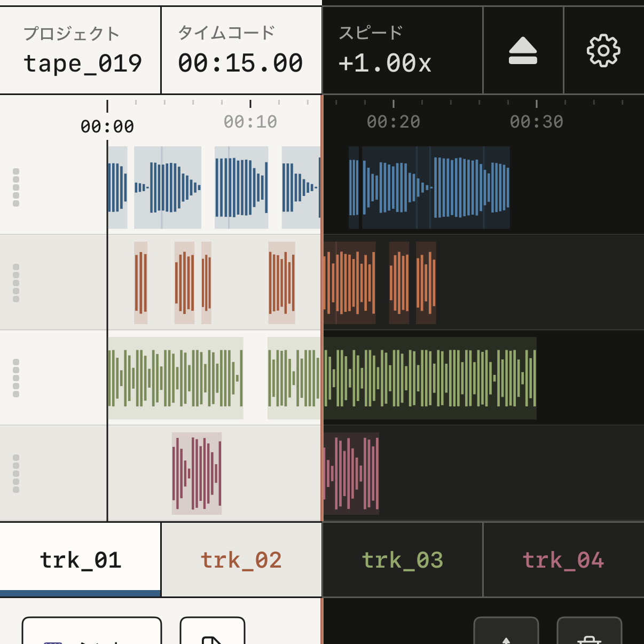Select the pink clip on the light side

click(x=197, y=474)
